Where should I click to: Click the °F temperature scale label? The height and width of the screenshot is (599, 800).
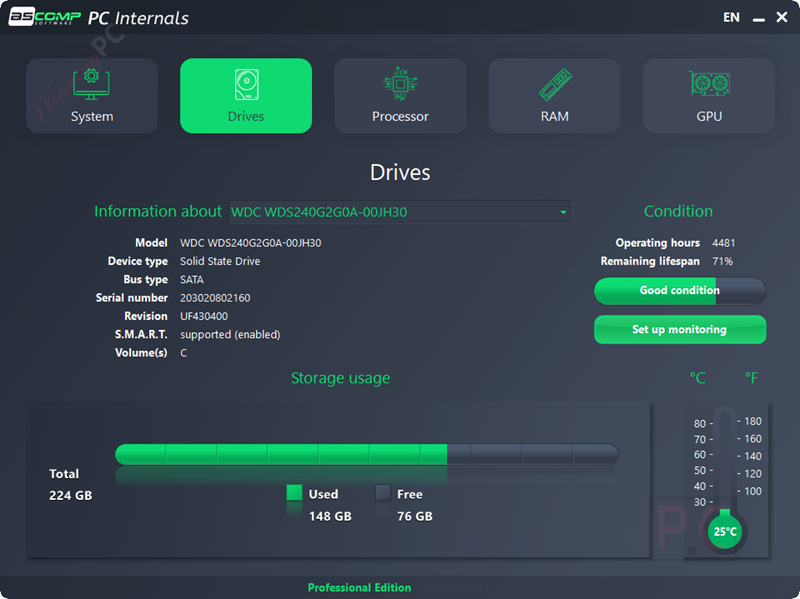751,378
